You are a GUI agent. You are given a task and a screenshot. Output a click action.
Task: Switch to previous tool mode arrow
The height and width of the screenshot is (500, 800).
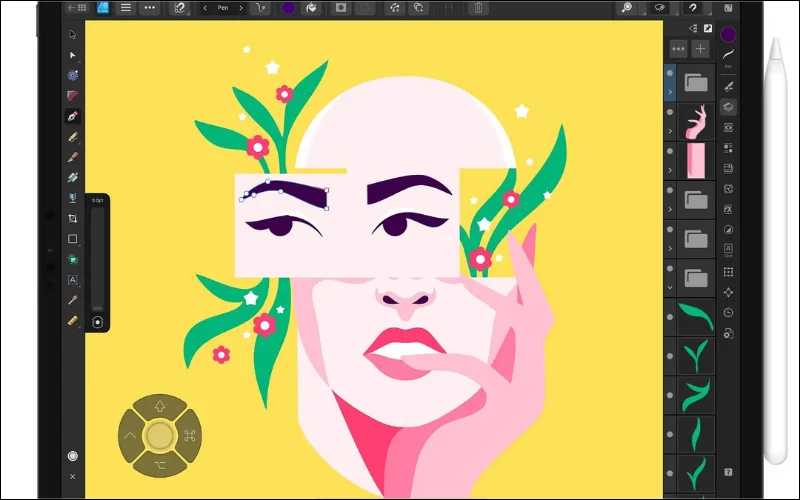point(205,8)
